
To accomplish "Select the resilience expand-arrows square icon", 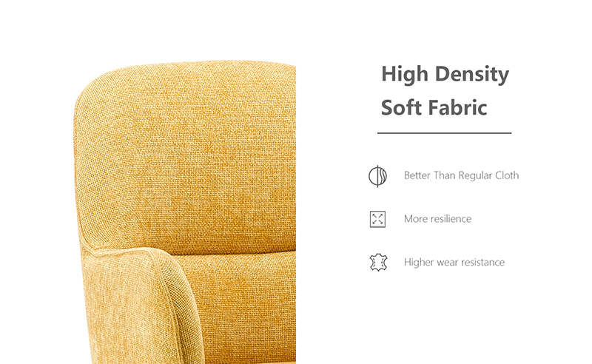I will pyautogui.click(x=377, y=219).
